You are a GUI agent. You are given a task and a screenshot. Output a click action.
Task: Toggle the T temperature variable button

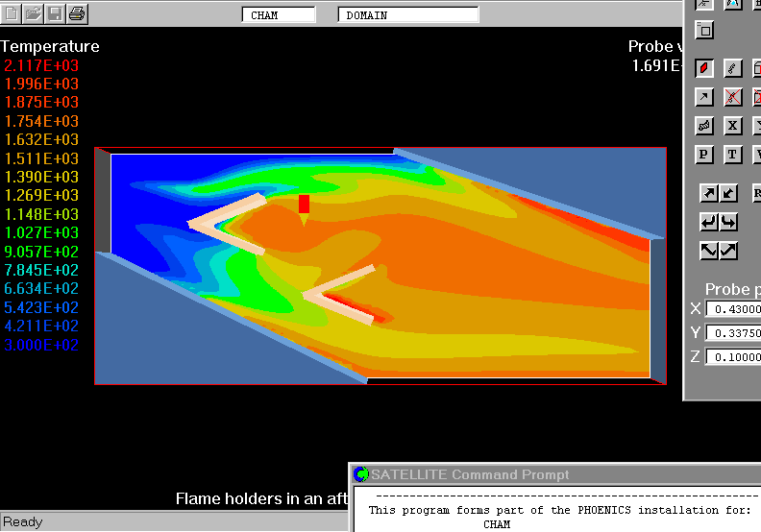coord(733,155)
